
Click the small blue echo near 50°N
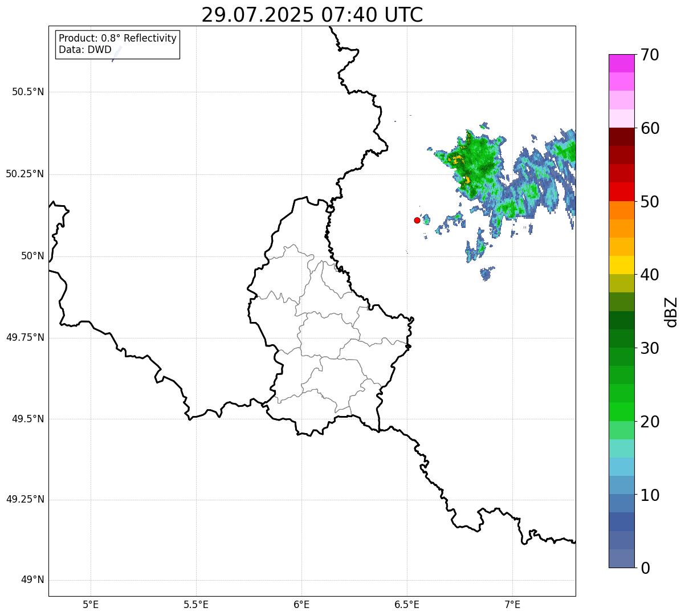click(x=486, y=274)
